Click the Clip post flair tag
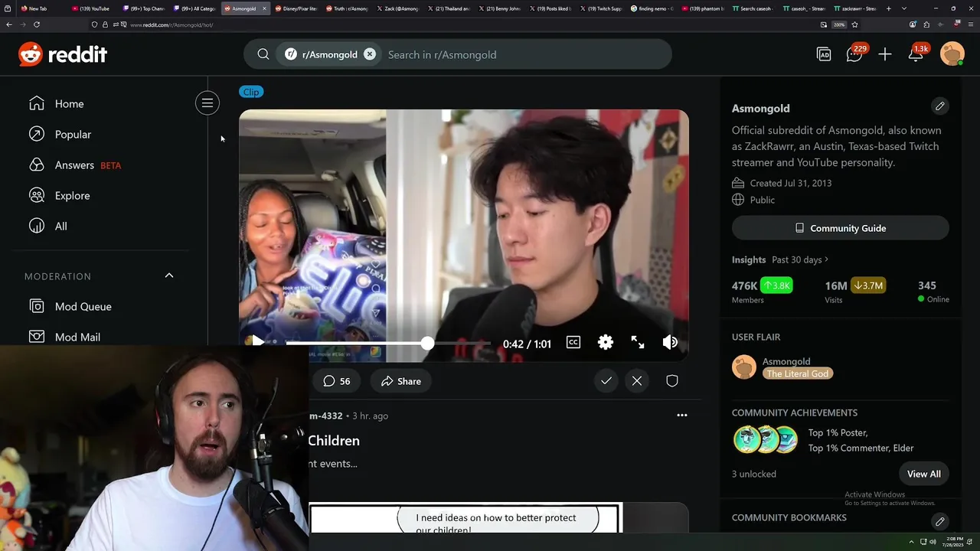The image size is (980, 551). tap(251, 92)
